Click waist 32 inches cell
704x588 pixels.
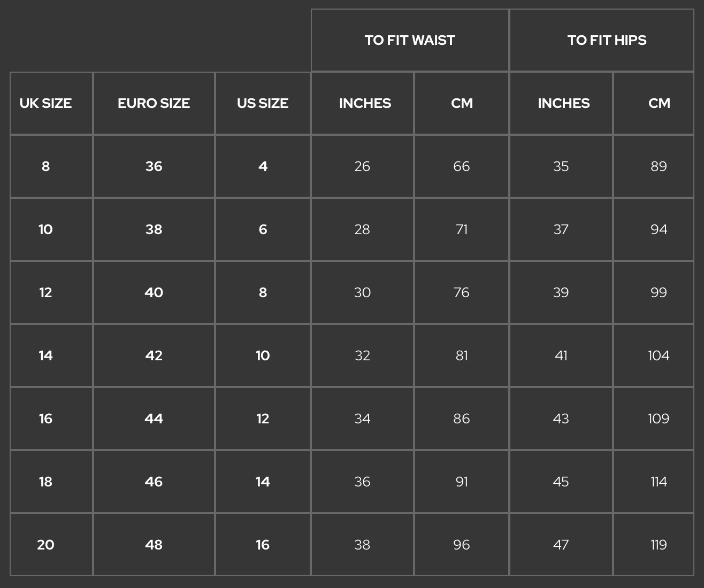tap(362, 355)
